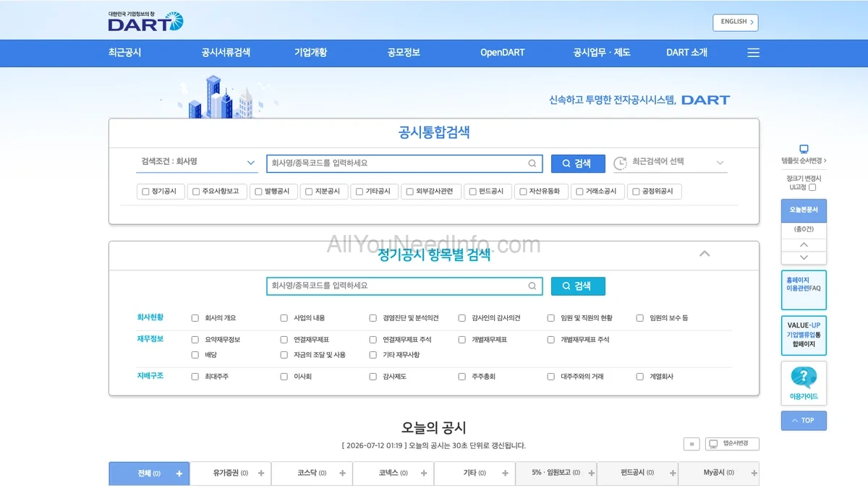Click the 최근검색어 clock icon
Viewport: 868px width, 488px height.
pos(620,163)
